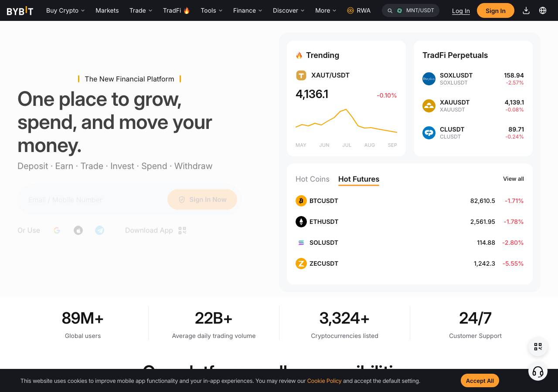This screenshot has height=392, width=558.
Task: Click the ZECUSDT price 1,242.3
Action: pyautogui.click(x=484, y=264)
